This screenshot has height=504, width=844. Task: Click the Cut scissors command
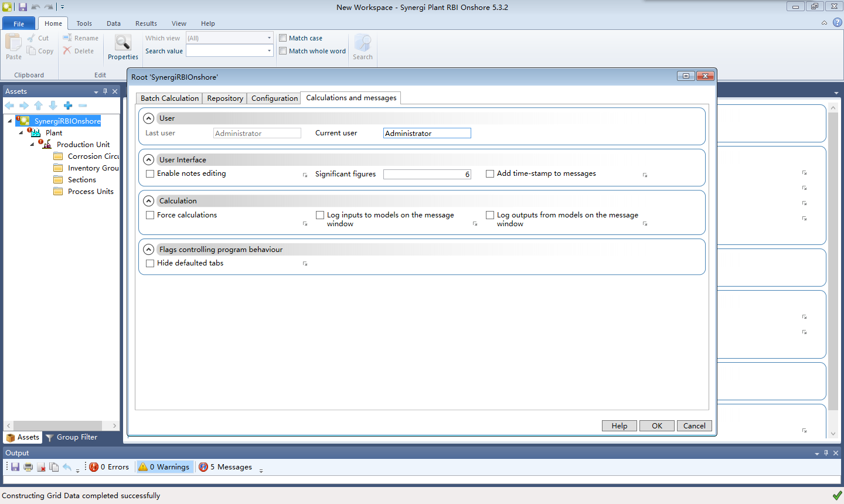coord(38,38)
